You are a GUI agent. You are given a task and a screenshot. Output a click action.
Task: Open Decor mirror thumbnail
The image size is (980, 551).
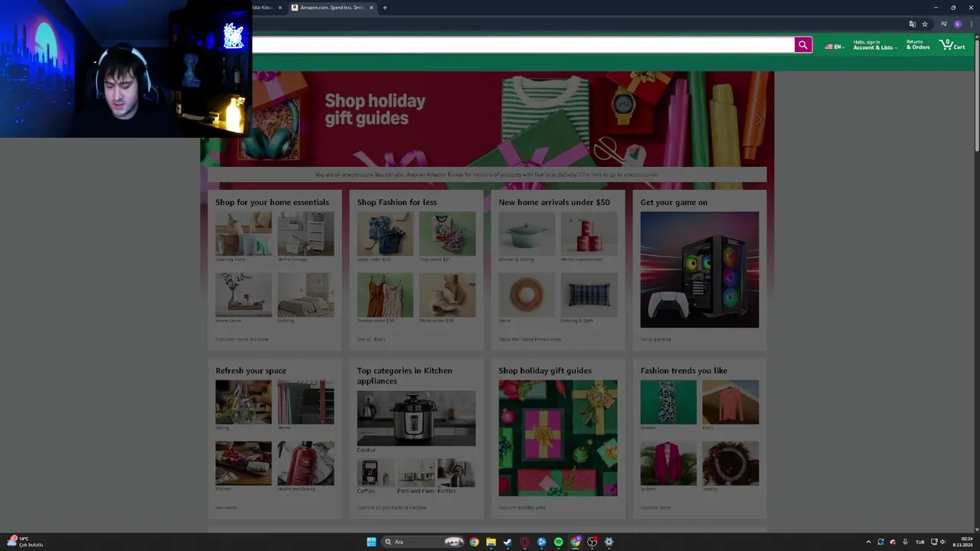pyautogui.click(x=527, y=295)
